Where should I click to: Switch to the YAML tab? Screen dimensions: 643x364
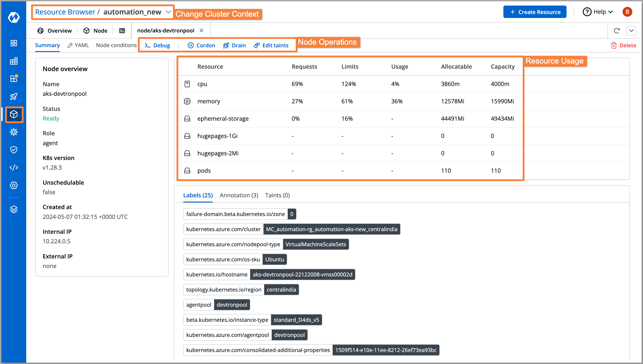coord(81,45)
